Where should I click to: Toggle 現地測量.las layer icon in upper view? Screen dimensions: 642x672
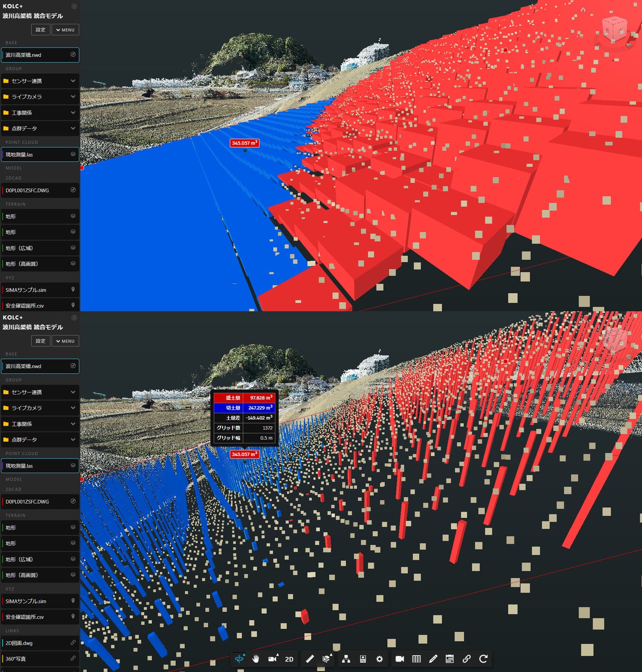tap(73, 154)
